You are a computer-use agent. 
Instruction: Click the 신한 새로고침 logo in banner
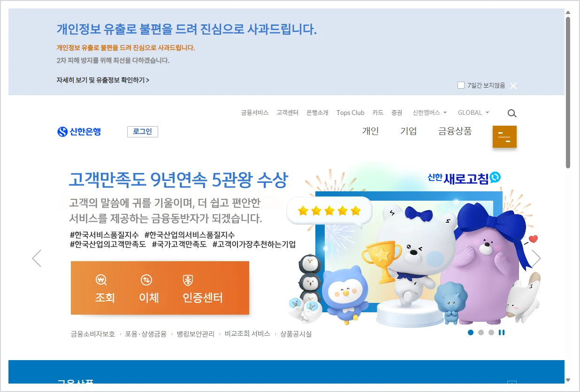464,178
